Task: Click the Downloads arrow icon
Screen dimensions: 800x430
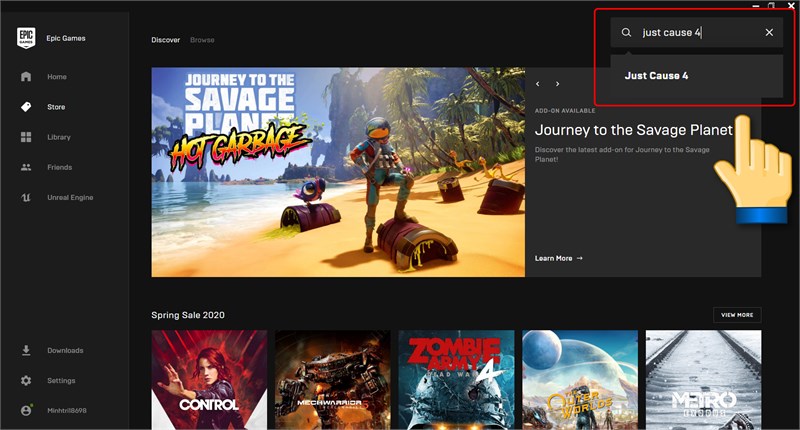Action: [x=26, y=350]
